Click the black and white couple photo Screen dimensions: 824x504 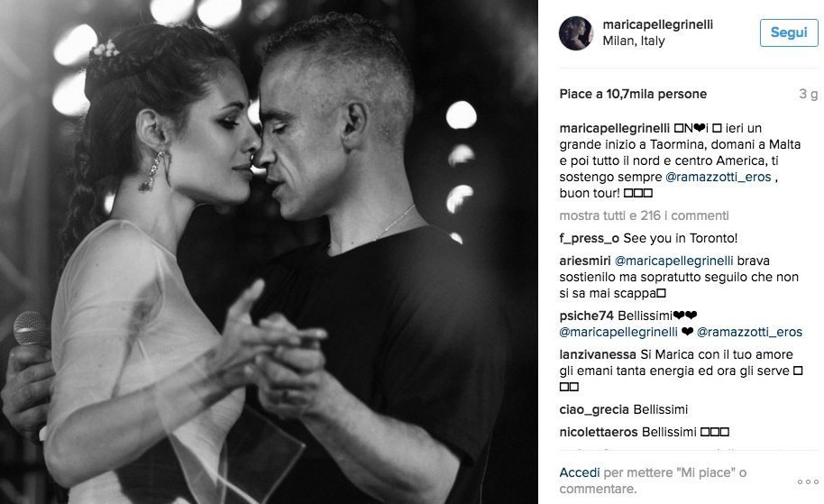pos(269,252)
